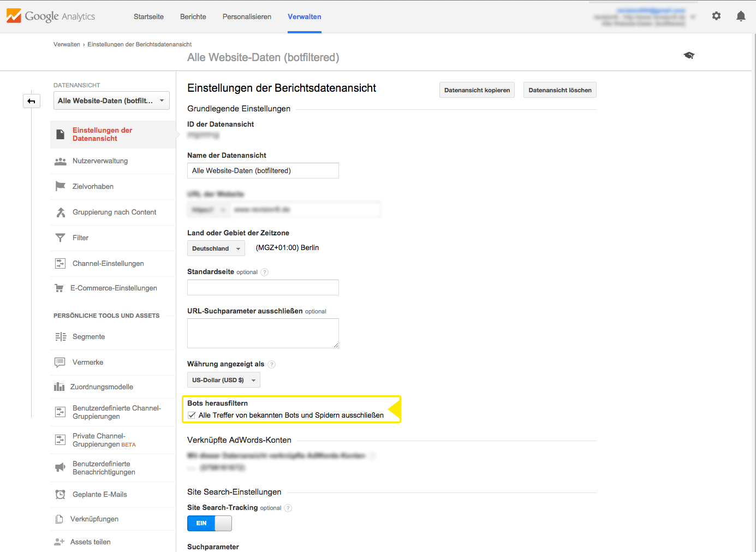This screenshot has width=756, height=552.
Task: Go to the Personalisieren tab
Action: click(x=247, y=17)
